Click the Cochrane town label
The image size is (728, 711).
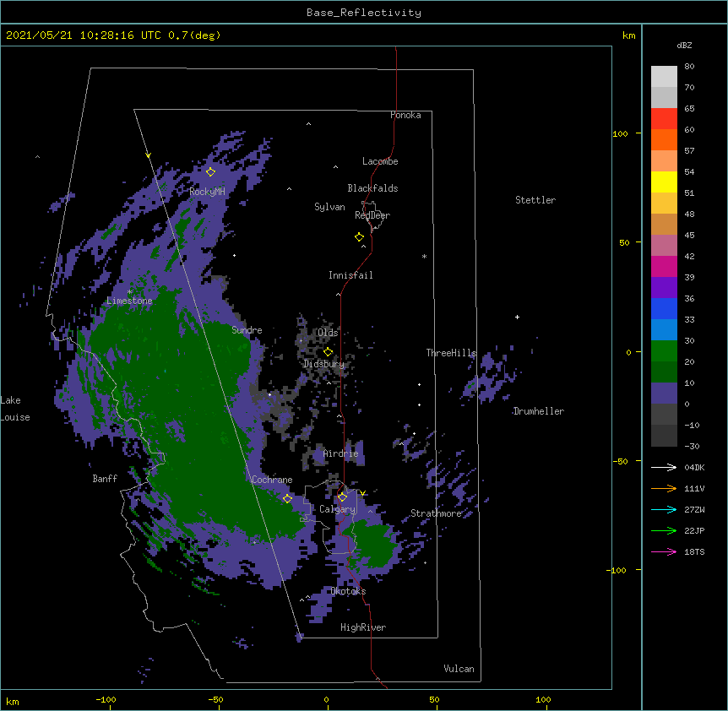coord(272,480)
